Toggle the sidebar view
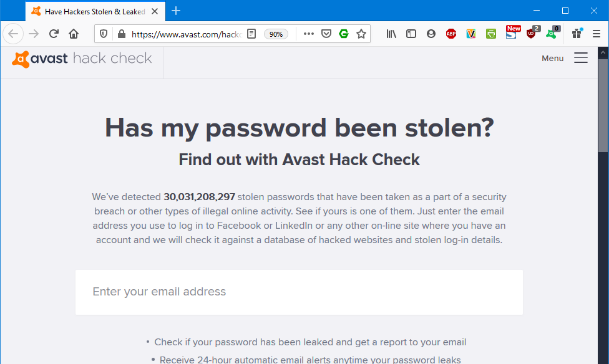This screenshot has height=364, width=609. tap(411, 34)
